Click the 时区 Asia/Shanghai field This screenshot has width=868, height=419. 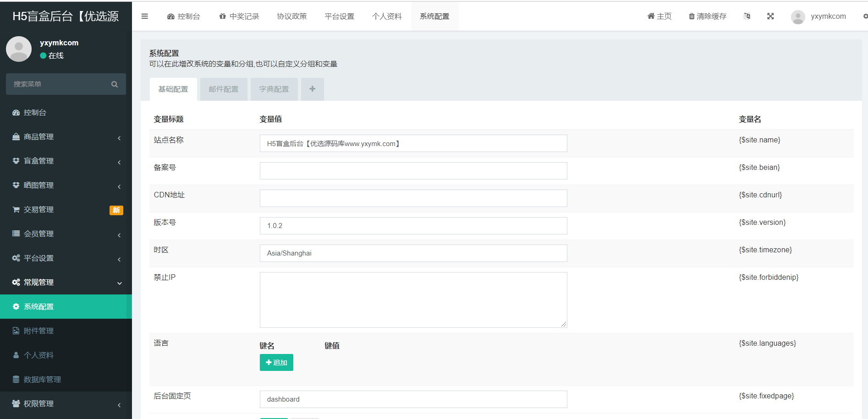(413, 253)
